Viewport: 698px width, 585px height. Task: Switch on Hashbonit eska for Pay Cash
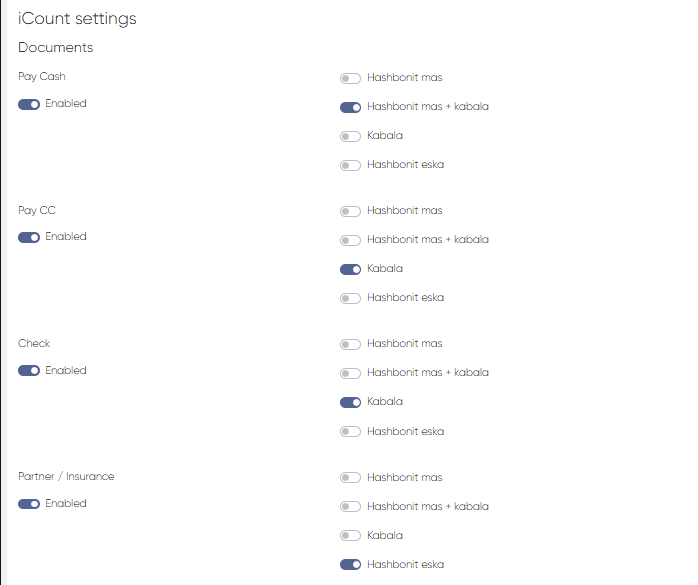click(350, 165)
